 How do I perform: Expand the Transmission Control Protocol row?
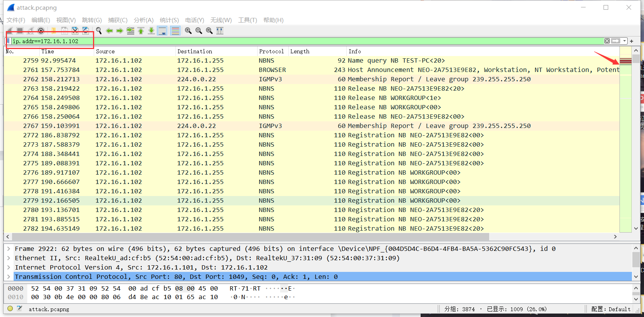tap(9, 277)
